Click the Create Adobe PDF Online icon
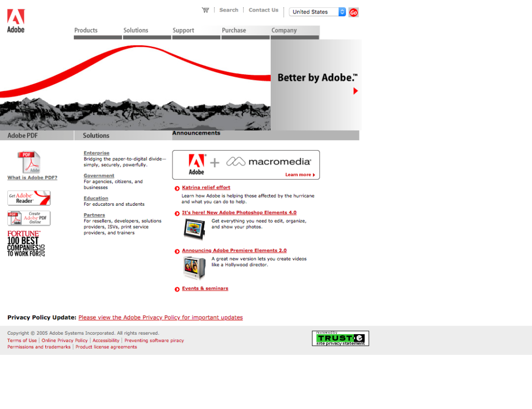Viewport: 532px width, 409px height. pyautogui.click(x=29, y=218)
